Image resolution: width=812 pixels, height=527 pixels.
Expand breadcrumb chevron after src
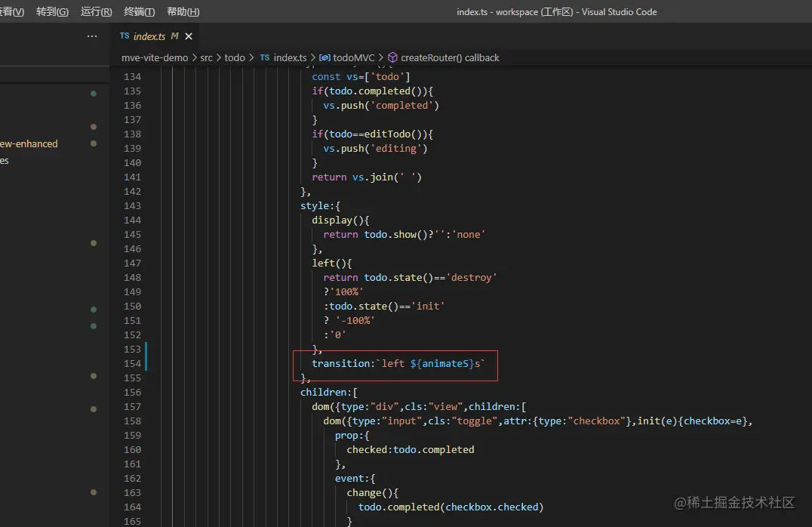tap(219, 57)
